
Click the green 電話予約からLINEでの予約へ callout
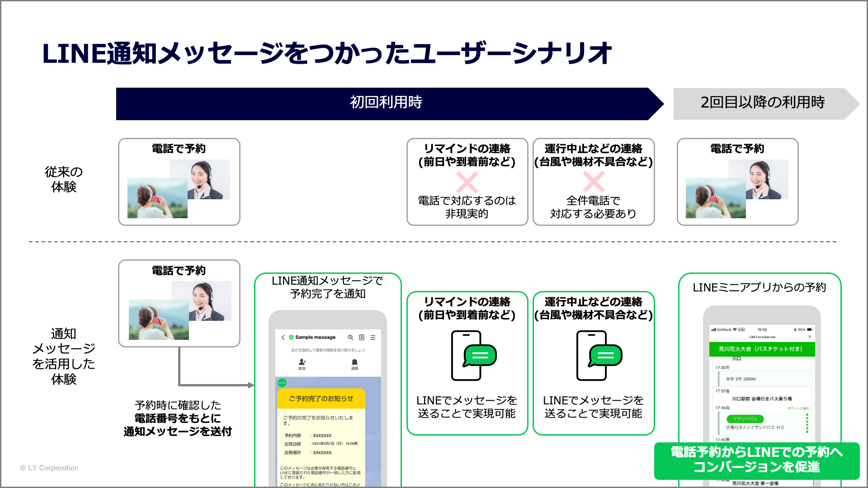(x=757, y=460)
